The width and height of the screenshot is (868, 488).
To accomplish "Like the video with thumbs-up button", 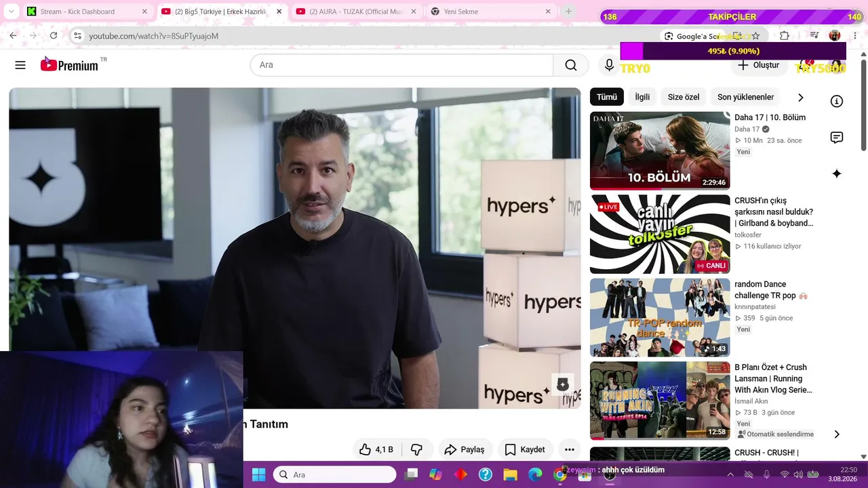I will (x=376, y=449).
